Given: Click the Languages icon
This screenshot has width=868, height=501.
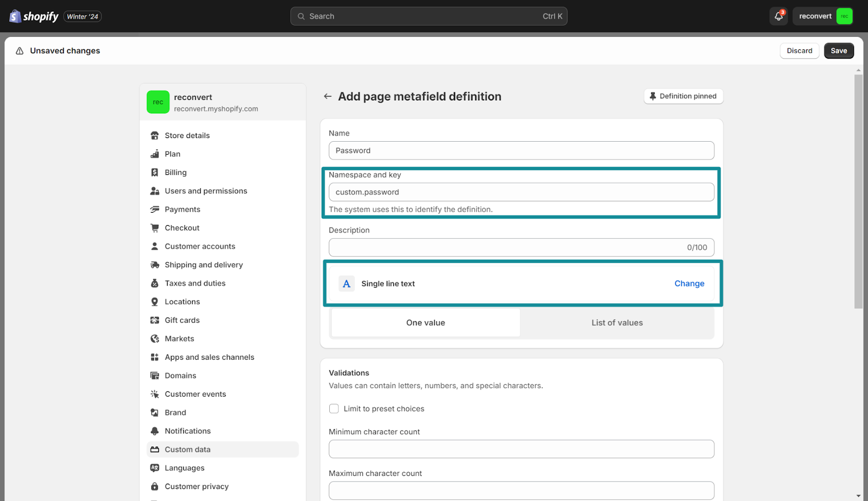Looking at the screenshot, I should click(155, 468).
